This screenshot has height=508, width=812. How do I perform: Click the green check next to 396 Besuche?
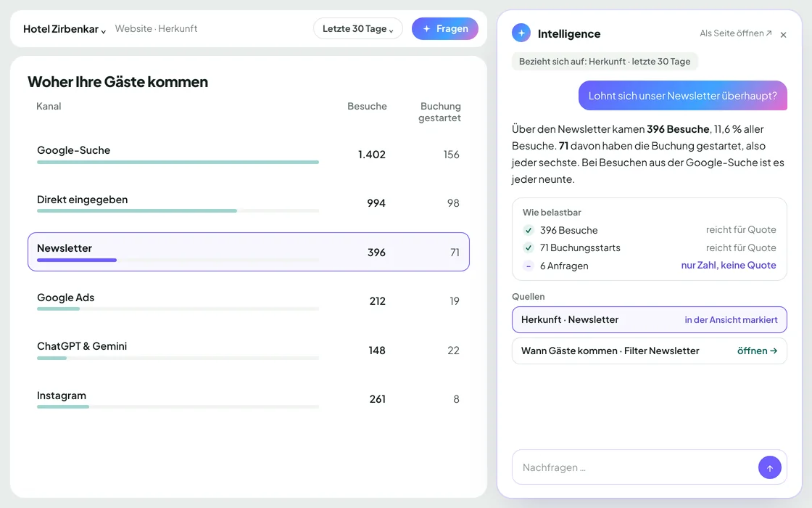tap(529, 230)
